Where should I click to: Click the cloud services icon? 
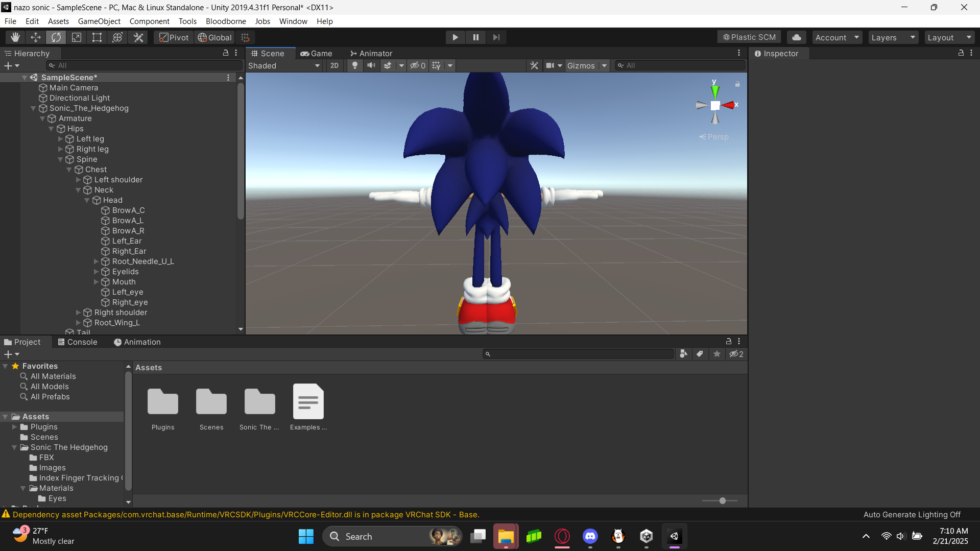point(796,37)
